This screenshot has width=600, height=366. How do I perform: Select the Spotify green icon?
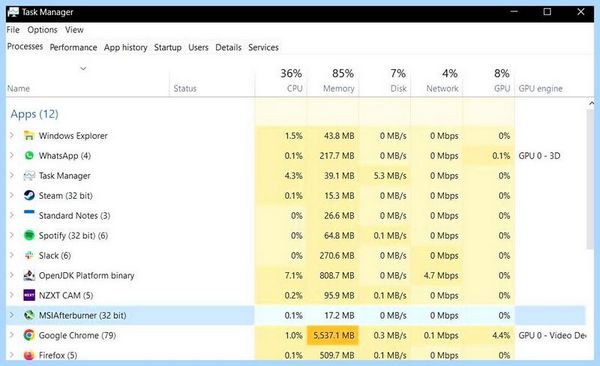click(29, 235)
